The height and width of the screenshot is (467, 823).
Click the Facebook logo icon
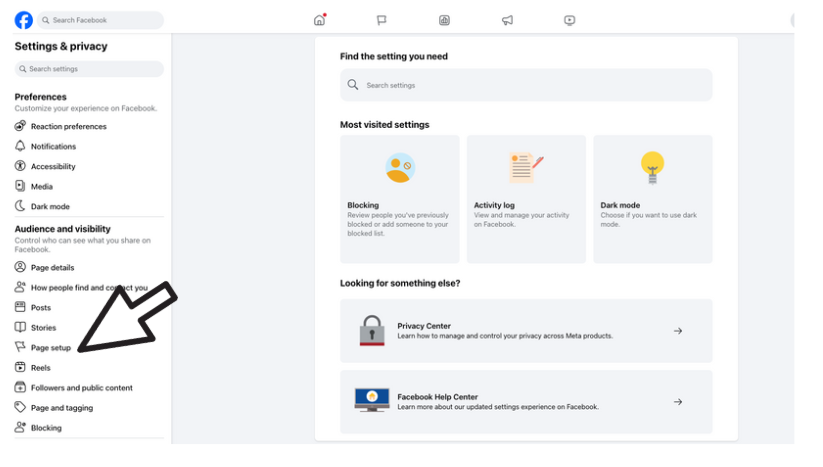tap(24, 20)
